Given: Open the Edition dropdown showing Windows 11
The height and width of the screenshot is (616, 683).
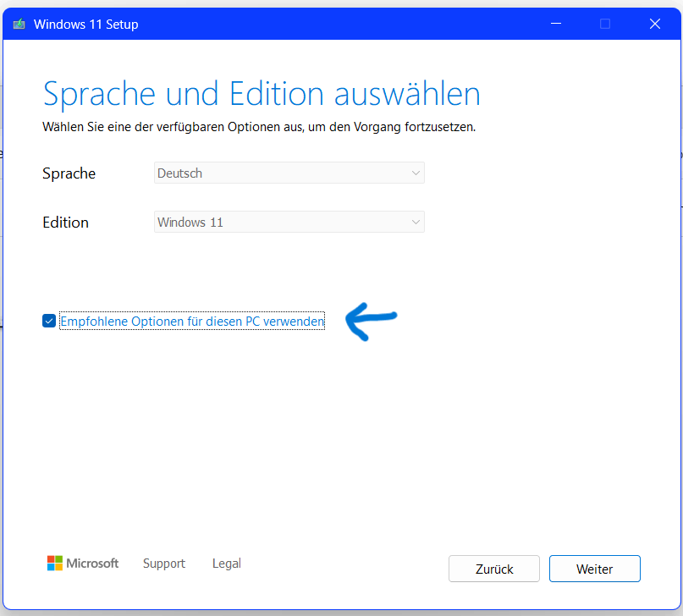Looking at the screenshot, I should coord(289,222).
